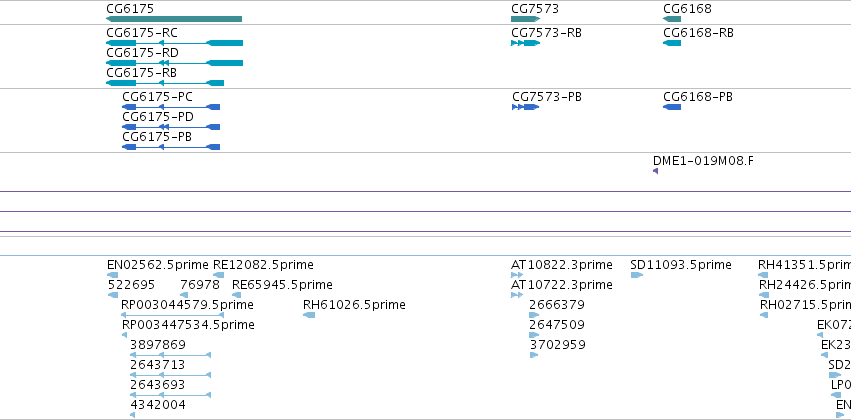Select the EN02562.5prime EST arrow

(112, 275)
